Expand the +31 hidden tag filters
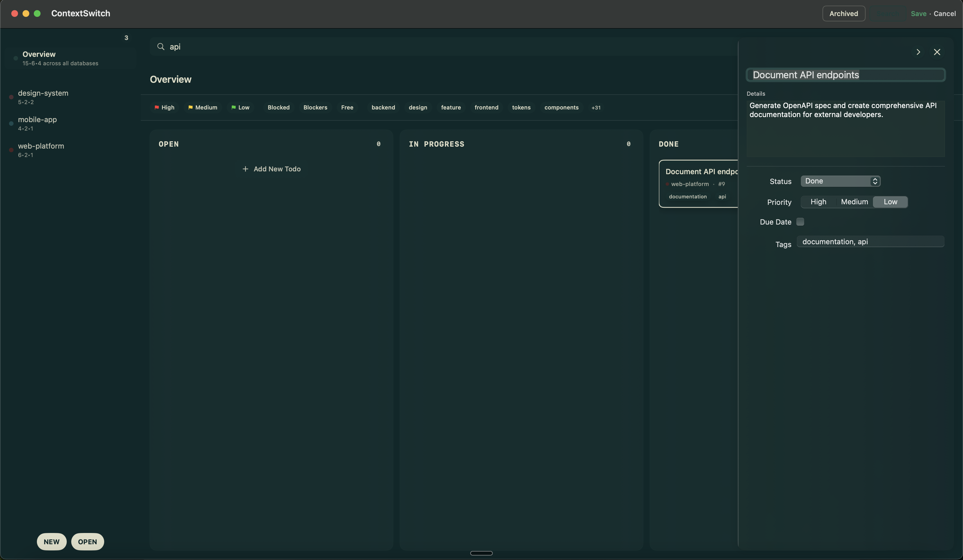Screen dimensions: 963x560 click(x=596, y=107)
